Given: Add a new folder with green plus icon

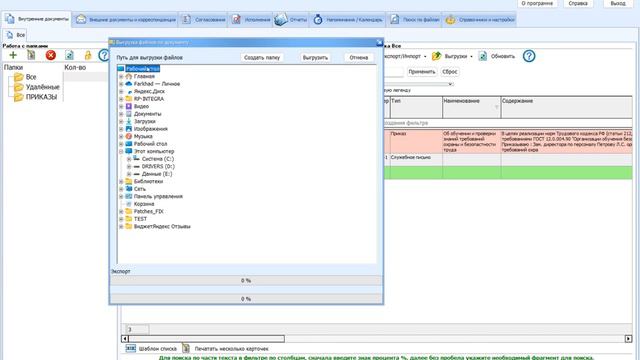Looking at the screenshot, I should [x=13, y=55].
